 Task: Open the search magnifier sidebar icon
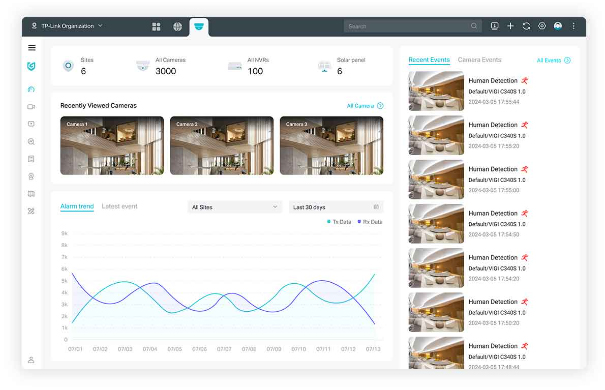click(31, 142)
